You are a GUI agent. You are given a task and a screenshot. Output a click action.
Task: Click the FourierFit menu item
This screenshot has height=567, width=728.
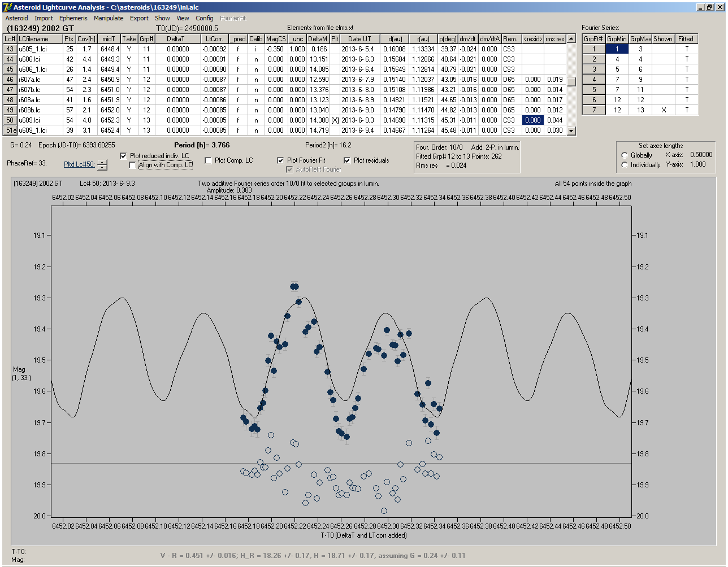point(233,18)
